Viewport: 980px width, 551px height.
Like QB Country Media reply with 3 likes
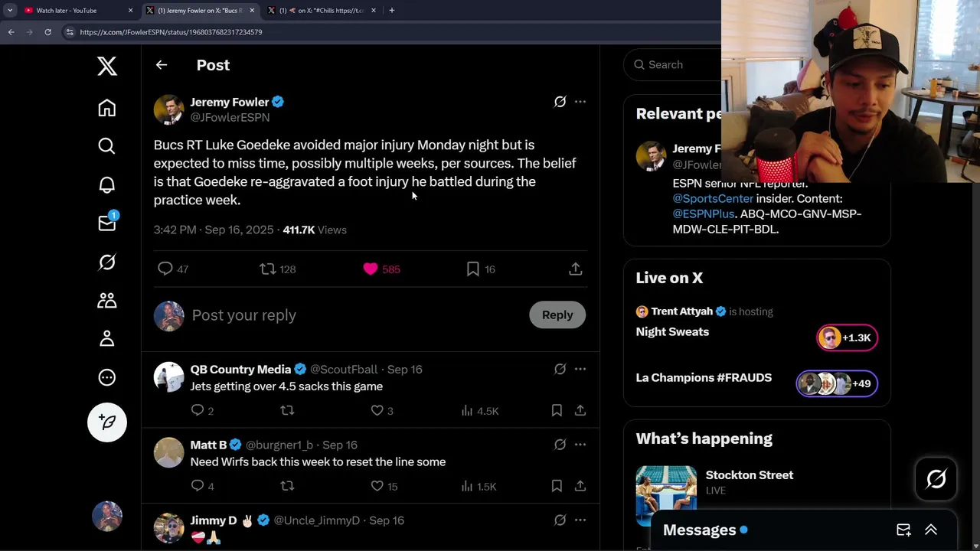tap(381, 411)
